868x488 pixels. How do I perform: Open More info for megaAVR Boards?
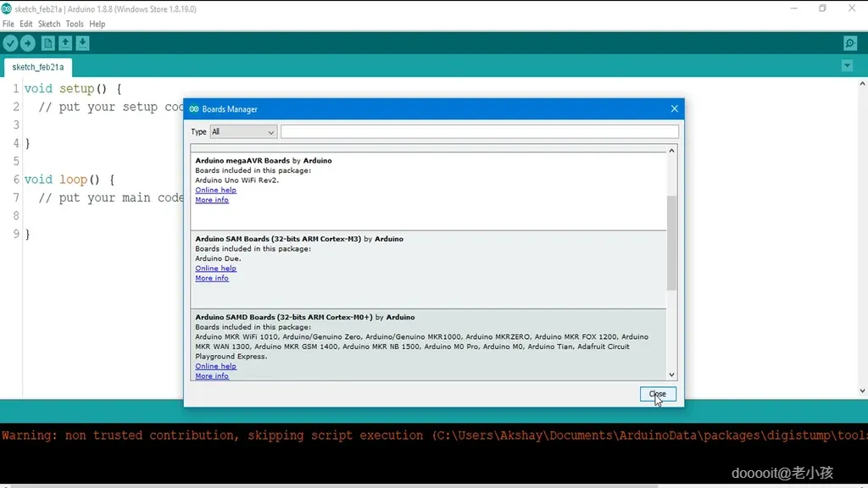[x=211, y=200]
